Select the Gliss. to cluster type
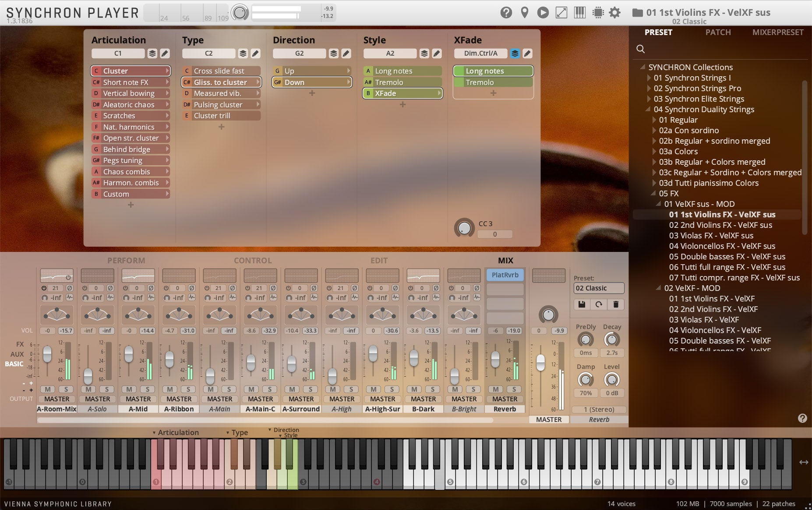 tap(221, 82)
